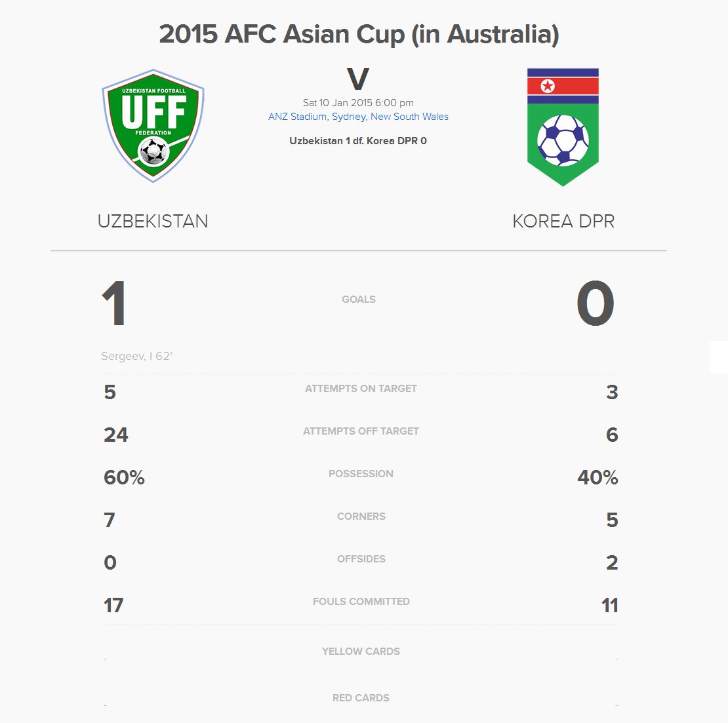Viewport: 728px width, 723px height.
Task: Click the GOALS stat label
Action: click(359, 300)
